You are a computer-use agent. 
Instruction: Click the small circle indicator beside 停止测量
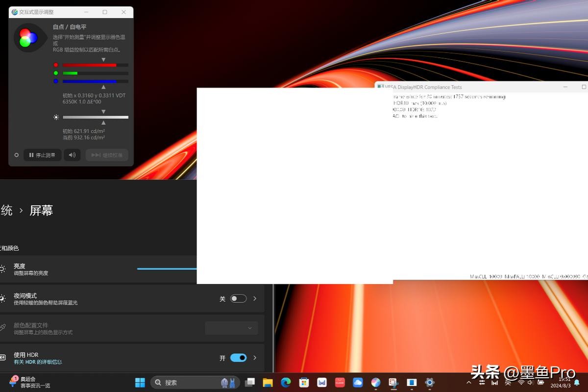(16, 155)
